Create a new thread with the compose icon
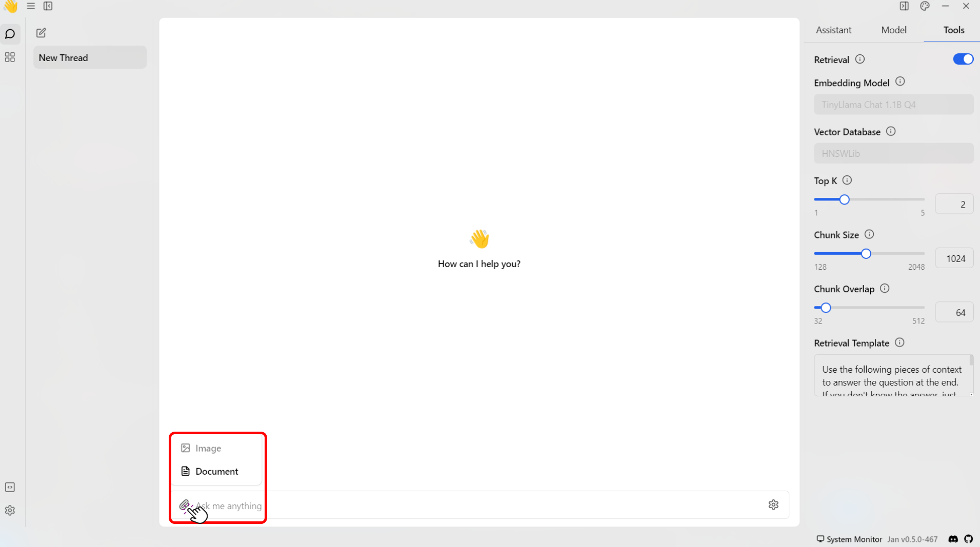Viewport: 980px width, 547px height. 41,33
